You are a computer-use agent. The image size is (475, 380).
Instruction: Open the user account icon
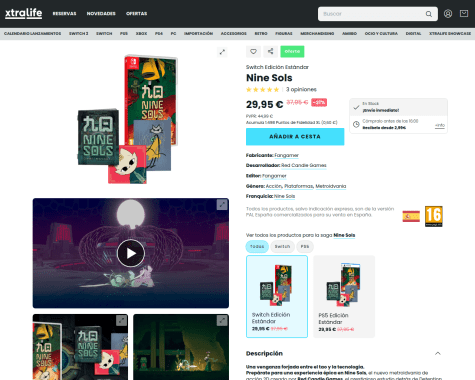coord(448,14)
